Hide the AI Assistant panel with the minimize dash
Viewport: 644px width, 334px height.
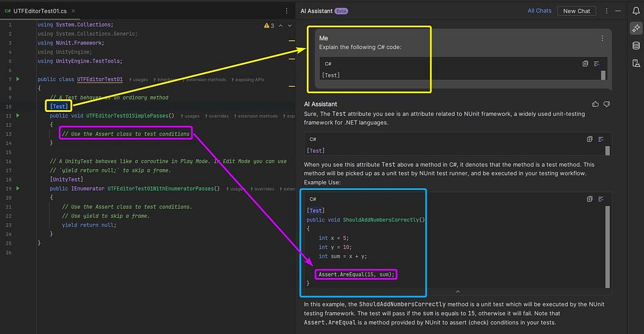(618, 11)
